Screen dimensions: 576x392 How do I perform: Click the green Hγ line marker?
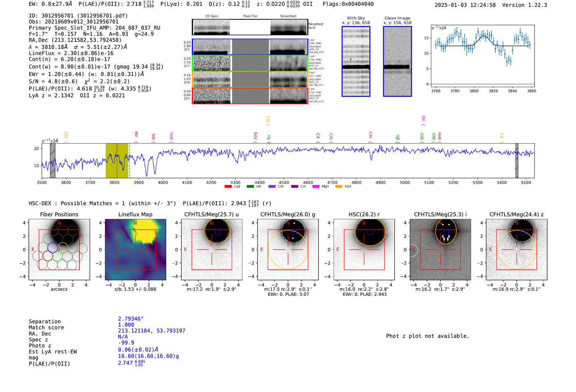269,138
